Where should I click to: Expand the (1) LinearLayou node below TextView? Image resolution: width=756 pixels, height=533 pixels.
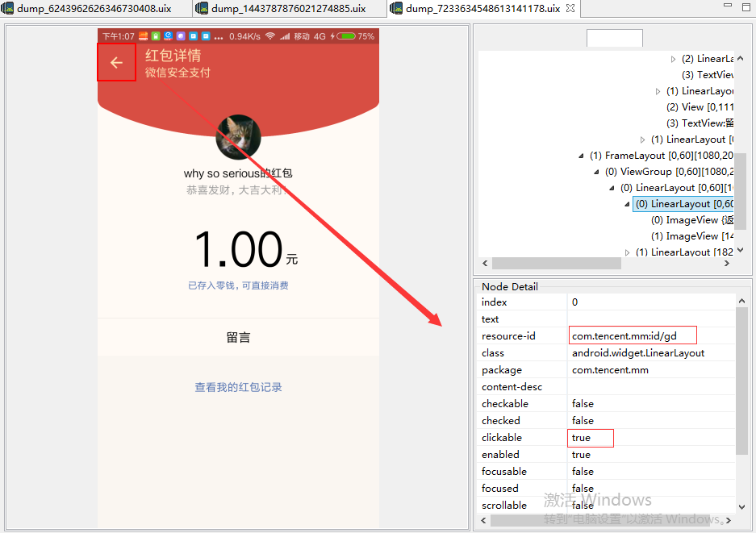[x=658, y=92]
